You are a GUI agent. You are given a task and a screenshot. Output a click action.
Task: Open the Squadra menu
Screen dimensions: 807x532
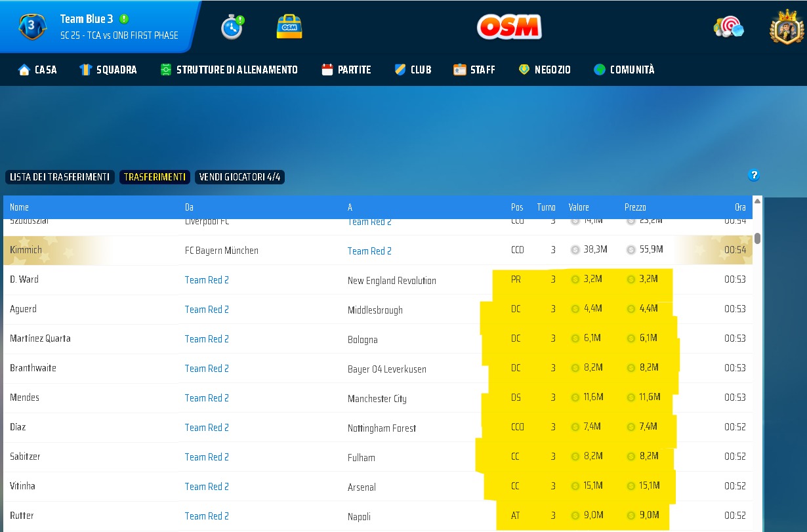[108, 70]
